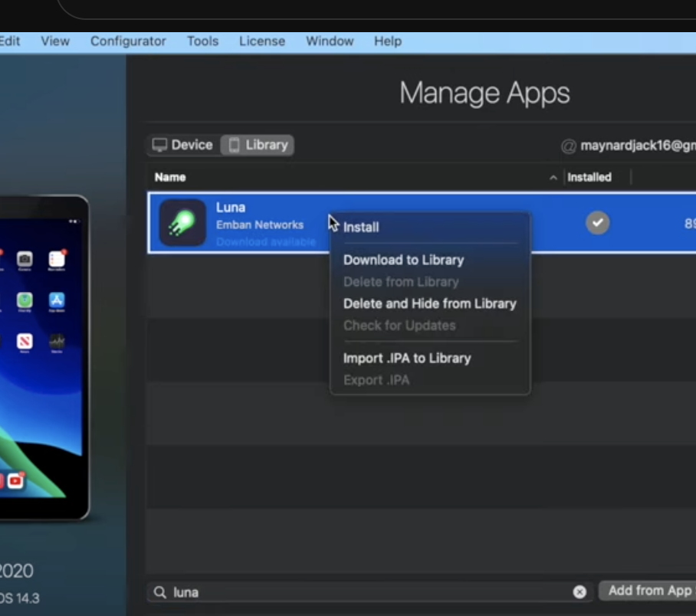Toggle sort order arrow in header
The width and height of the screenshot is (696, 616).
click(x=553, y=178)
